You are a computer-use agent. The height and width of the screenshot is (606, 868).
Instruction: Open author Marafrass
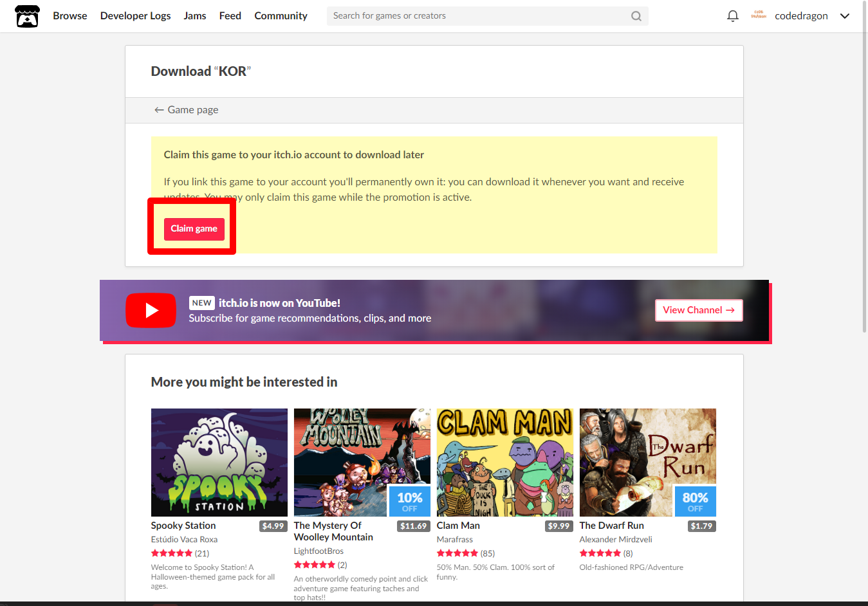pos(455,540)
